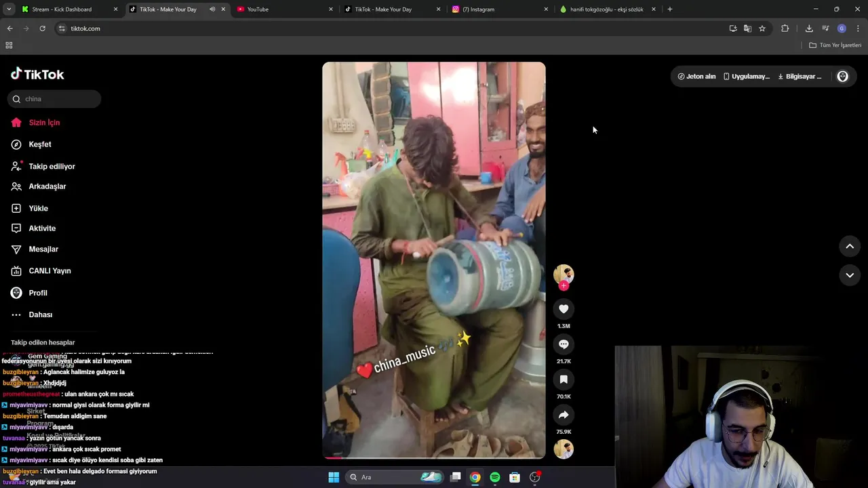
Task: Open Tüm Yer İşaretleri folder
Action: point(835,45)
